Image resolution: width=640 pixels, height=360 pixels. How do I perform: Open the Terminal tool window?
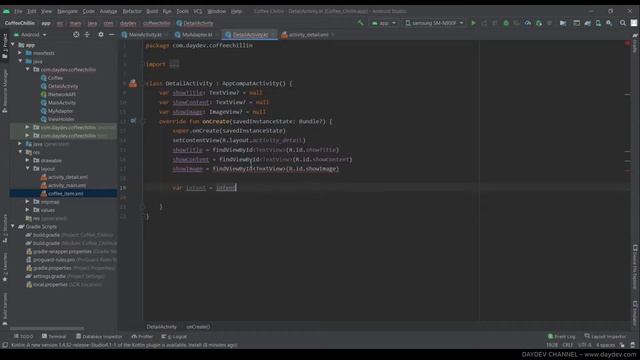pos(54,336)
